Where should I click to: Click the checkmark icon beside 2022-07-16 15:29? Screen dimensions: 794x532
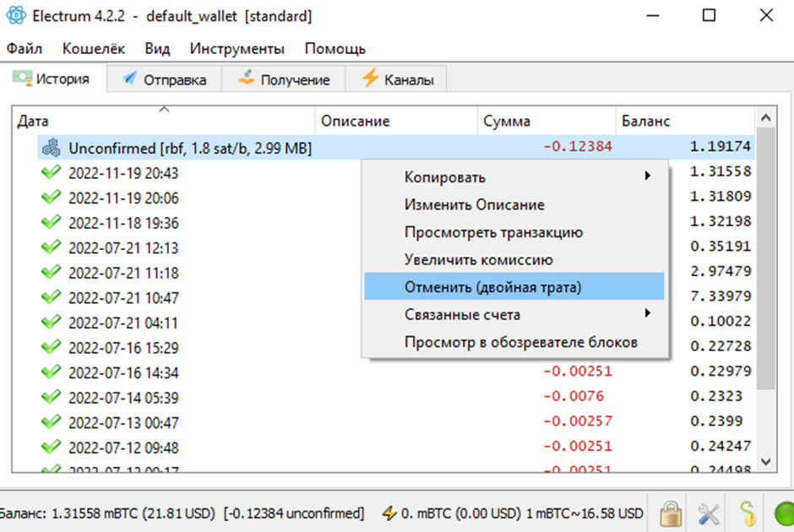52,347
